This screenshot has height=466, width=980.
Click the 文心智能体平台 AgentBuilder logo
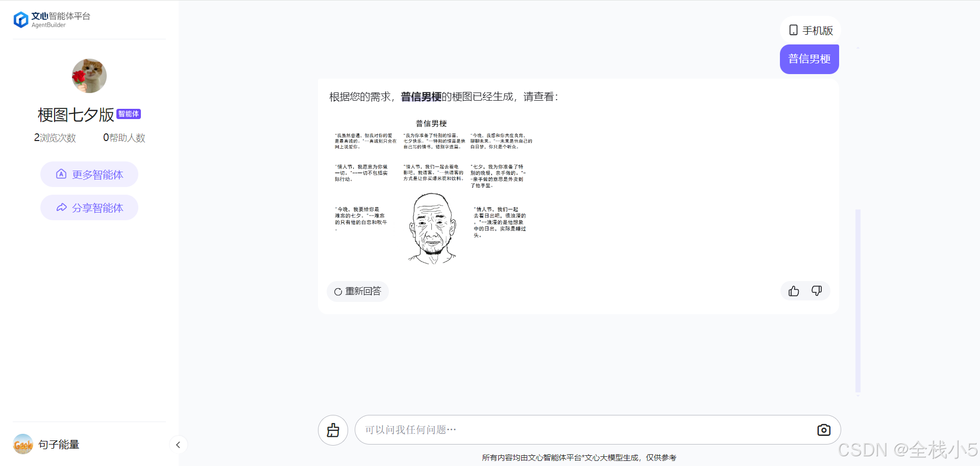52,20
